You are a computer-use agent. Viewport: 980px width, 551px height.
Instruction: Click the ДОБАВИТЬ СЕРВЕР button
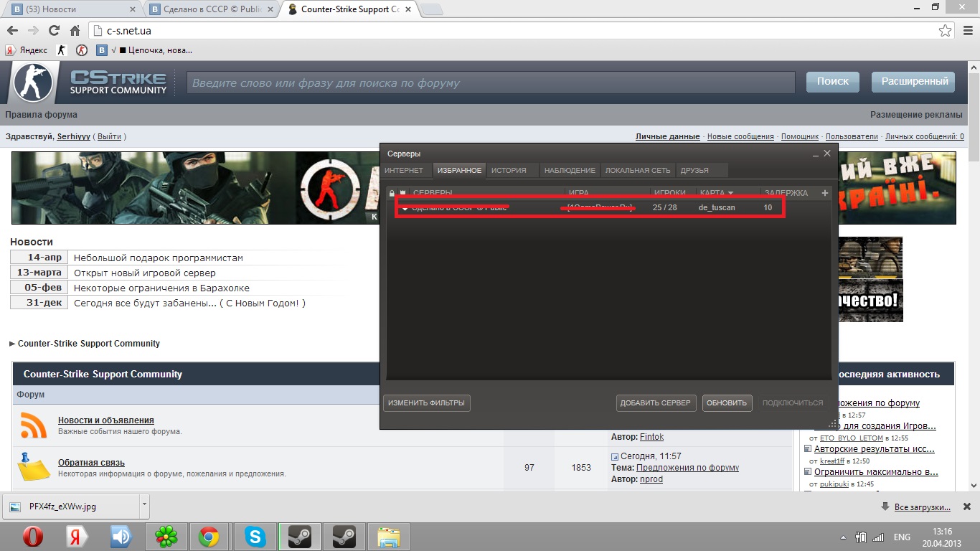(x=656, y=402)
